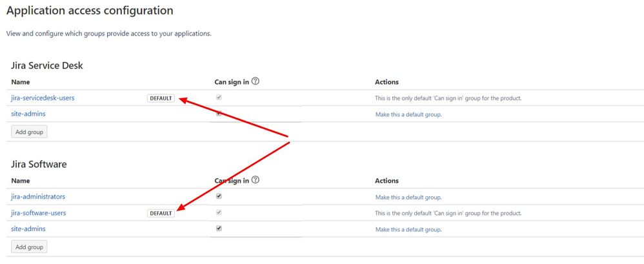This screenshot has width=644, height=264.
Task: Click Add group under Jira Service Desk
Action: coord(29,132)
